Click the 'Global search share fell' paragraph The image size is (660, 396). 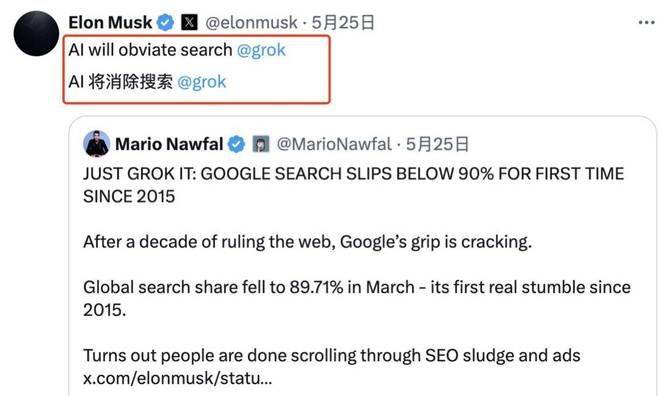(357, 298)
